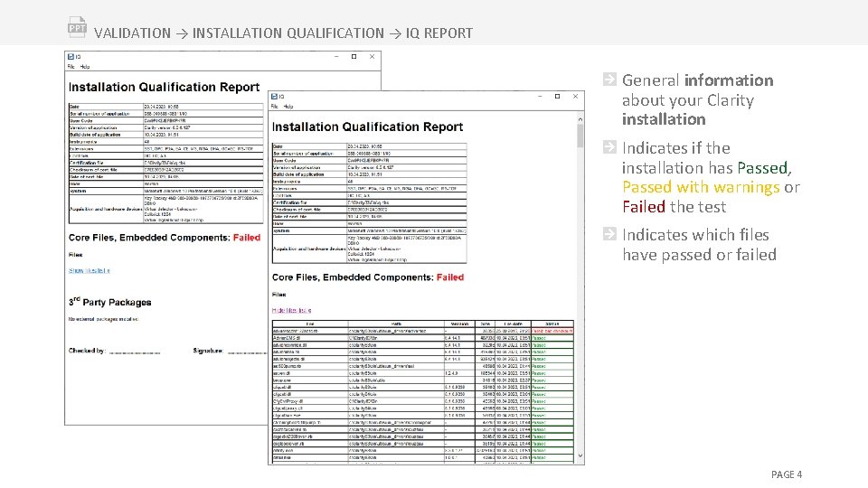The image size is (868, 488).
Task: Click the 'AdvionCMS.dll' row in the files table
Action: click(423, 338)
